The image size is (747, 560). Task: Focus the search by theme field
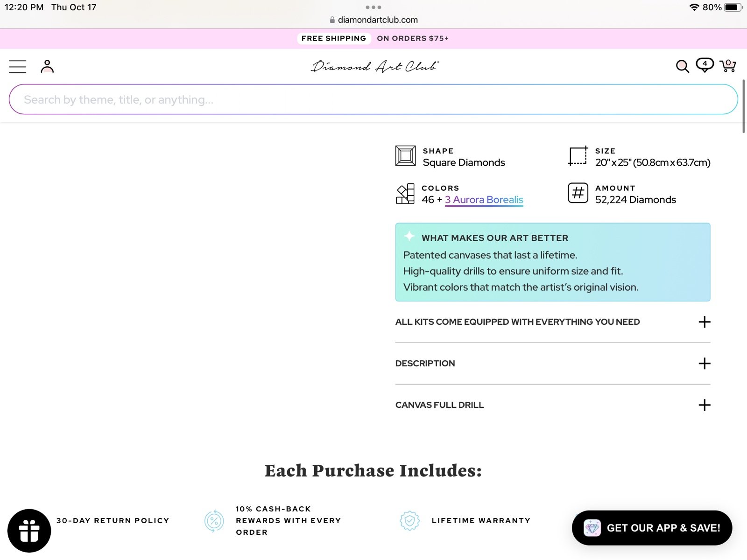[373, 99]
